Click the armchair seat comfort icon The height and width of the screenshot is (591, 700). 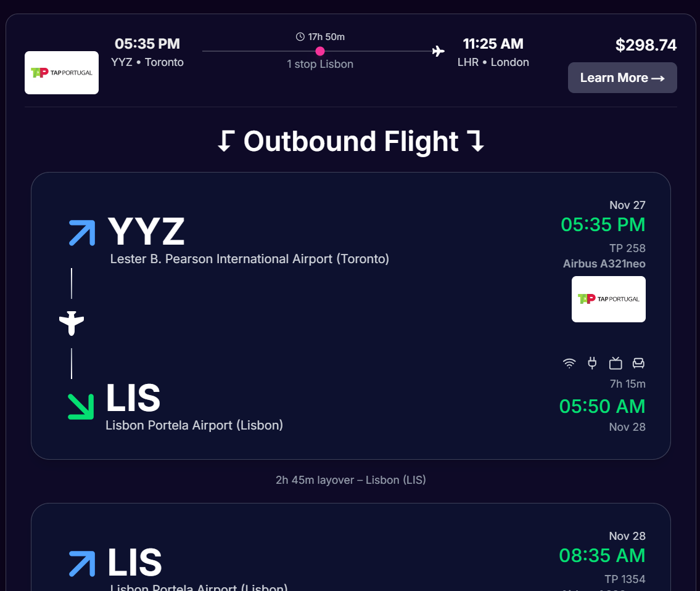click(638, 363)
